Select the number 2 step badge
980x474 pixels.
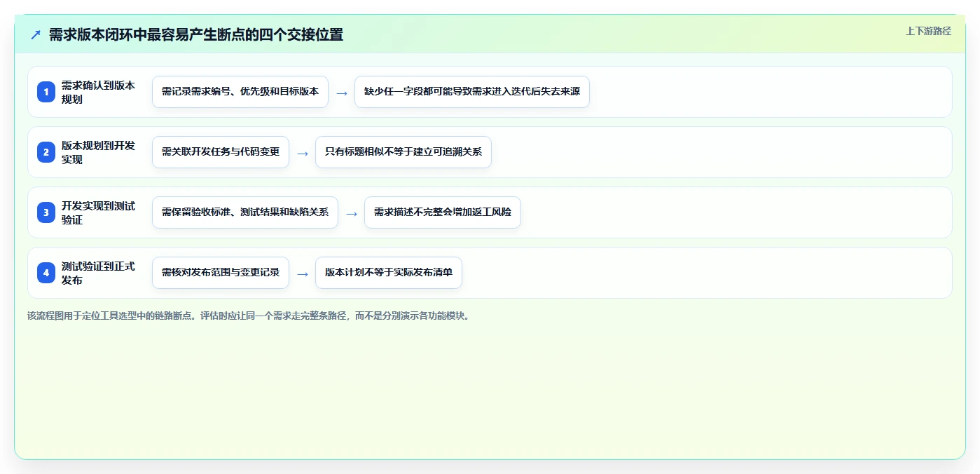(x=46, y=152)
